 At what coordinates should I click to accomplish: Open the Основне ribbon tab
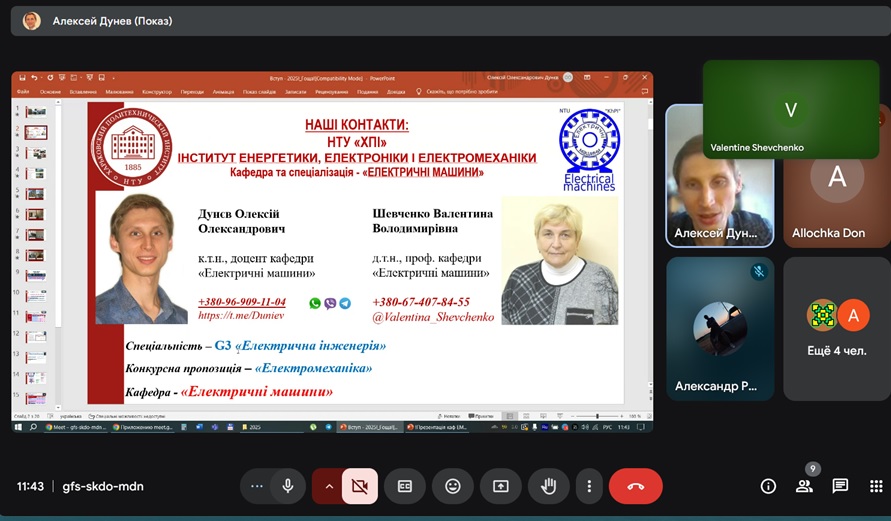click(x=50, y=91)
